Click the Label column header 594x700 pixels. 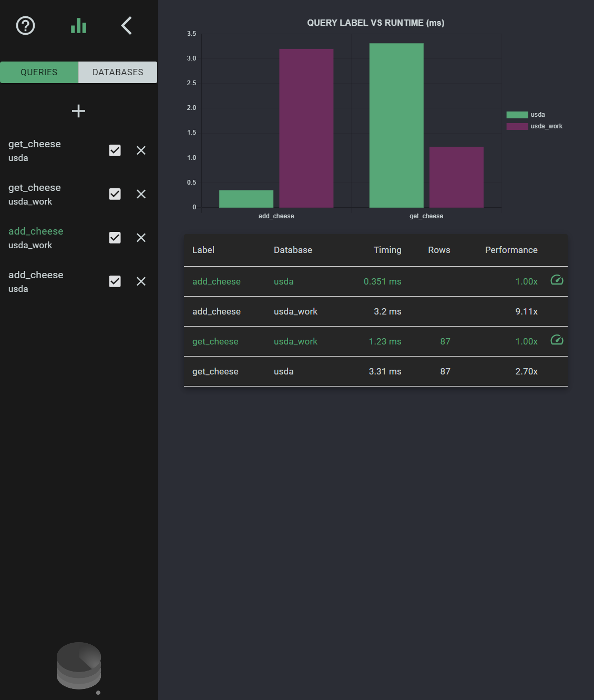click(203, 250)
